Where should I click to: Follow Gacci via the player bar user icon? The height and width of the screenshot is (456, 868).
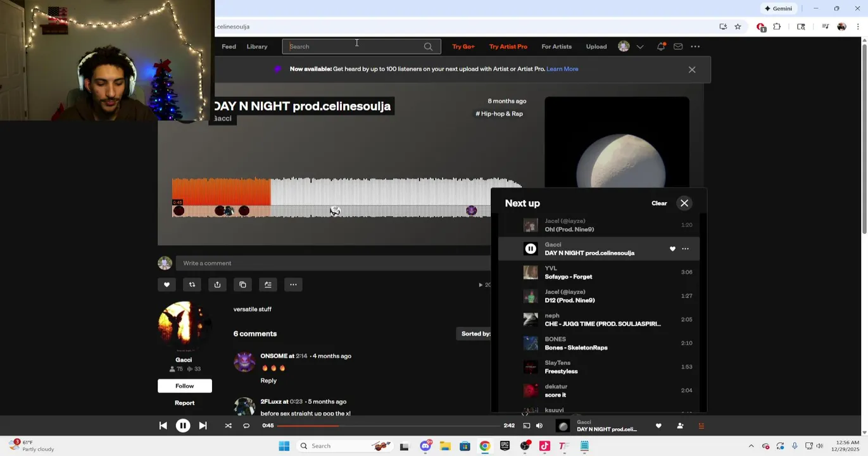coord(680,426)
